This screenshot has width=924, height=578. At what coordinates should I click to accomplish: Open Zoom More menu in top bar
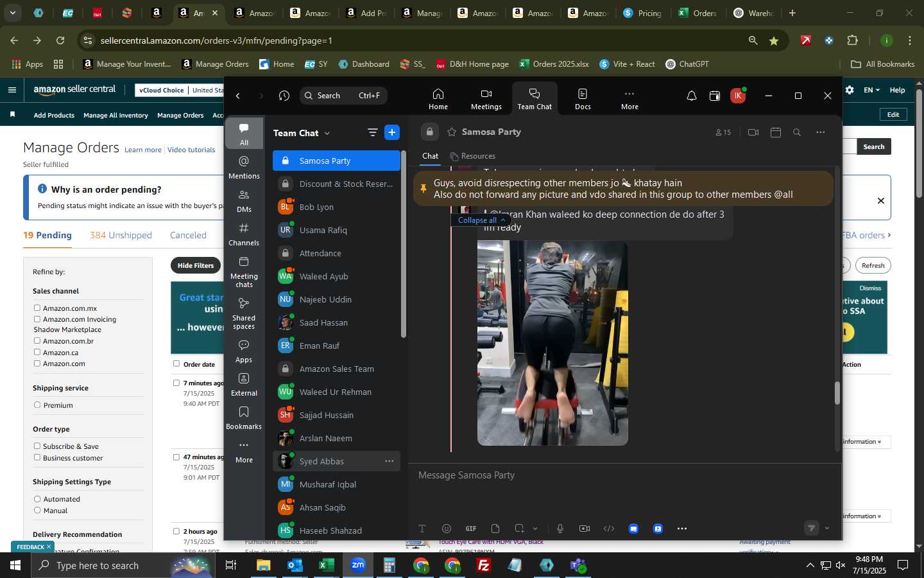pyautogui.click(x=629, y=99)
